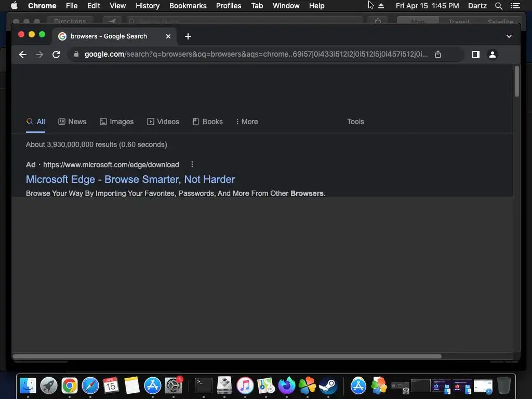The width and height of the screenshot is (532, 399).
Task: Open Maps from the Dock
Action: (265, 385)
